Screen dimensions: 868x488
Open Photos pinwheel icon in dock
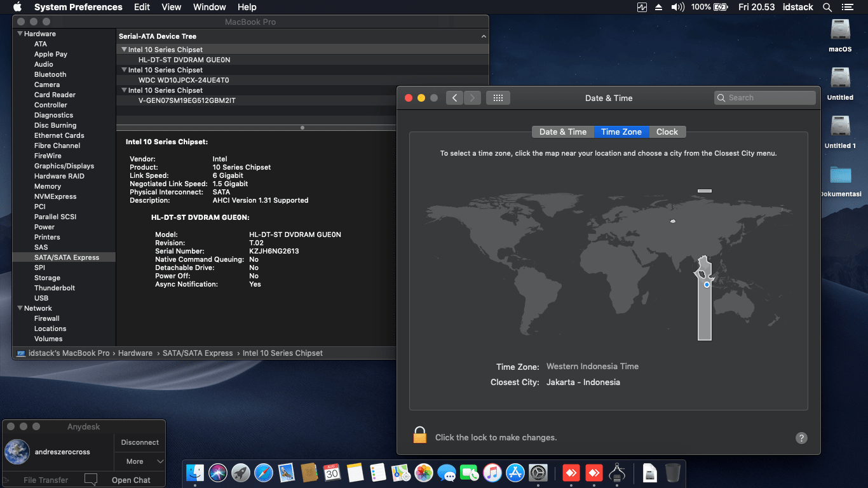(424, 472)
